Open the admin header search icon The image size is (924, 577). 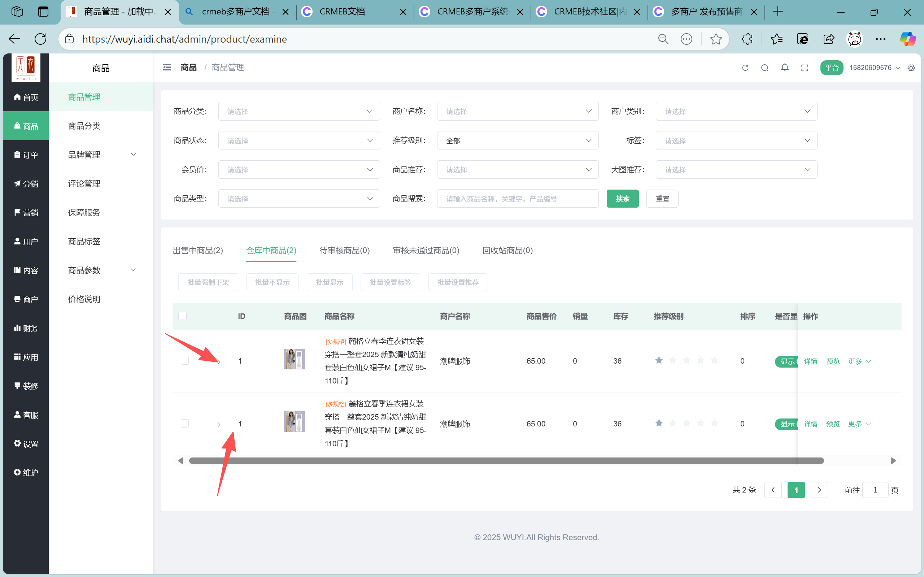tap(764, 68)
